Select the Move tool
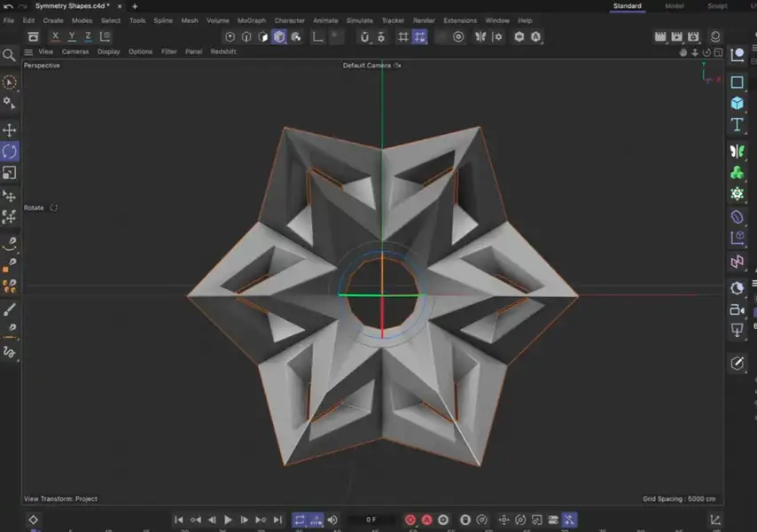 point(10,129)
